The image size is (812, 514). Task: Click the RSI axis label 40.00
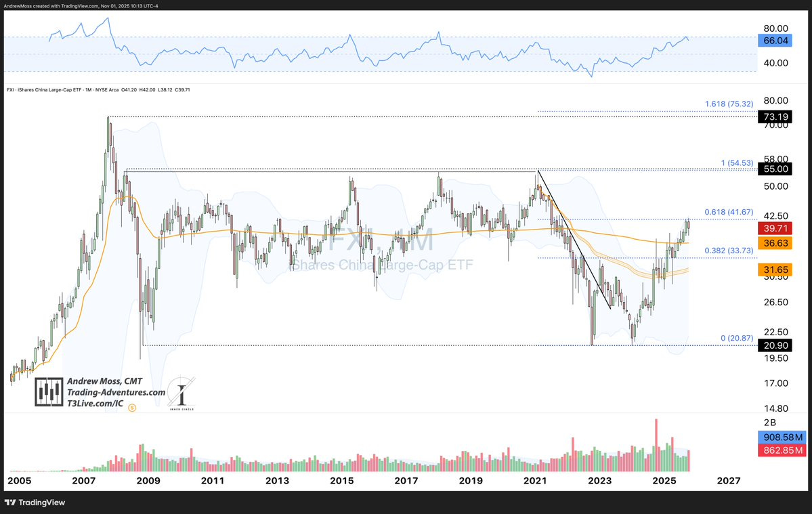point(775,62)
